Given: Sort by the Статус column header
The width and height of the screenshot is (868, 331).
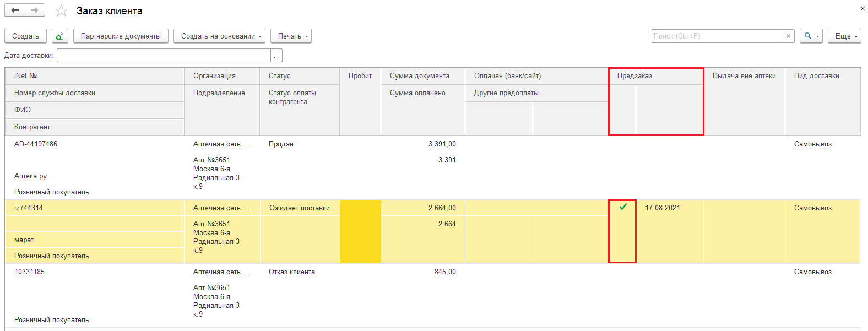Looking at the screenshot, I should coord(280,76).
